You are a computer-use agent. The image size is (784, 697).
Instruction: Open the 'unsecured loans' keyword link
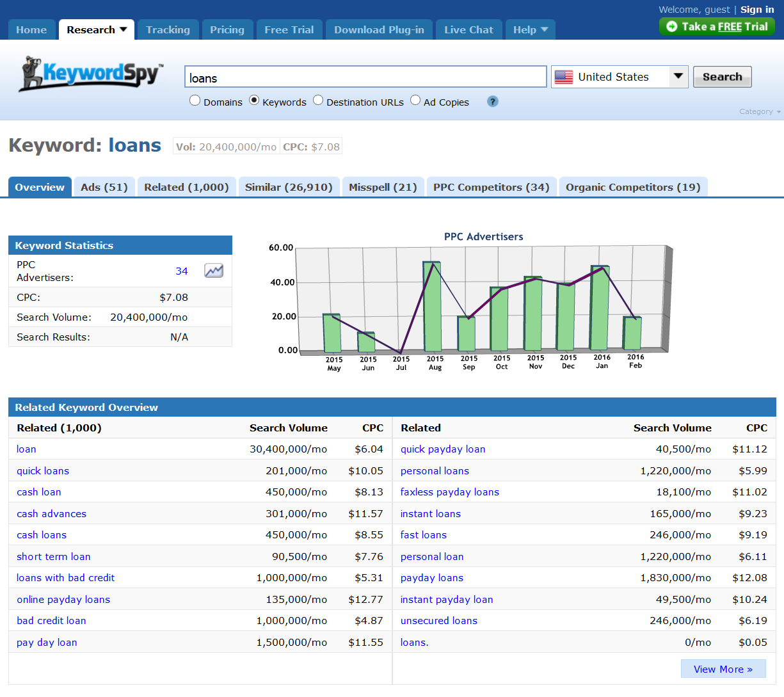(x=439, y=621)
